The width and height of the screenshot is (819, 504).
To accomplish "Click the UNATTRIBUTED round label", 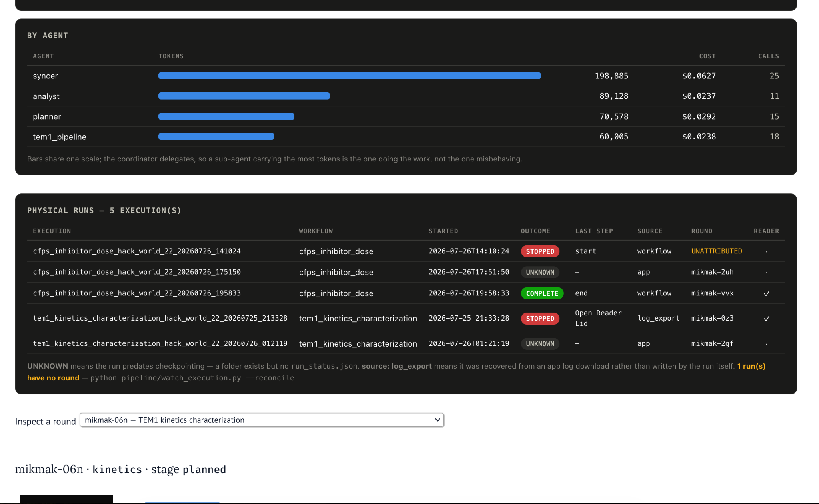I will [x=717, y=251].
